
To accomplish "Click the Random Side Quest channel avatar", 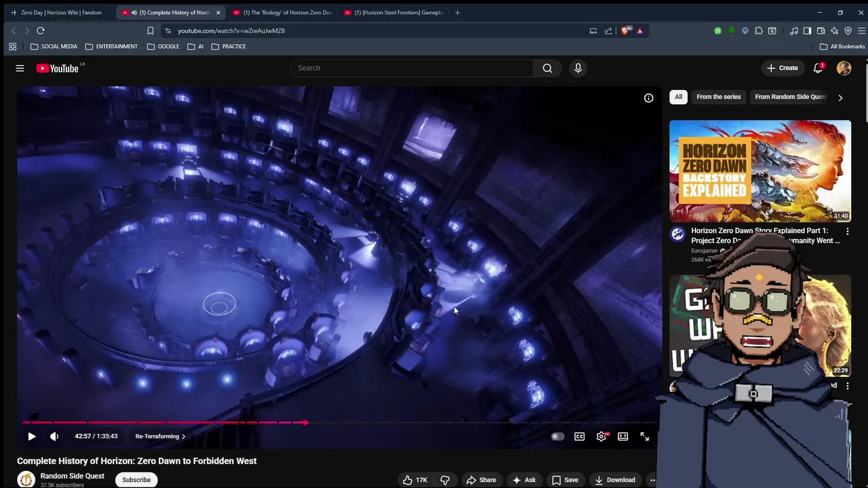I will (26, 479).
